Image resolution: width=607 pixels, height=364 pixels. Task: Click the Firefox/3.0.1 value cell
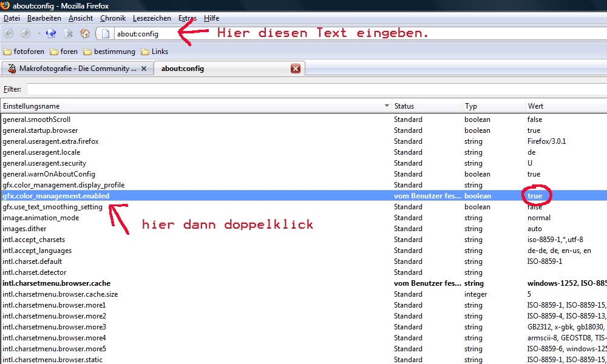click(x=547, y=141)
